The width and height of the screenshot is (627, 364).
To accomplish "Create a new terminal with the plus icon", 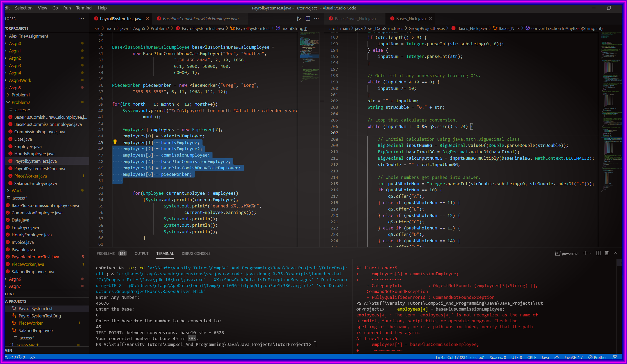I will pos(585,253).
